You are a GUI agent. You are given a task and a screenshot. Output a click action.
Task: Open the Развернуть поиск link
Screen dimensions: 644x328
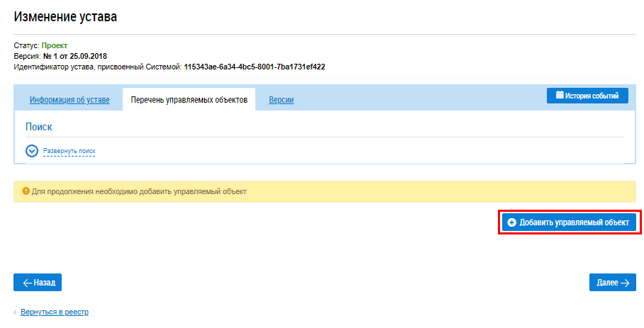pyautogui.click(x=69, y=151)
